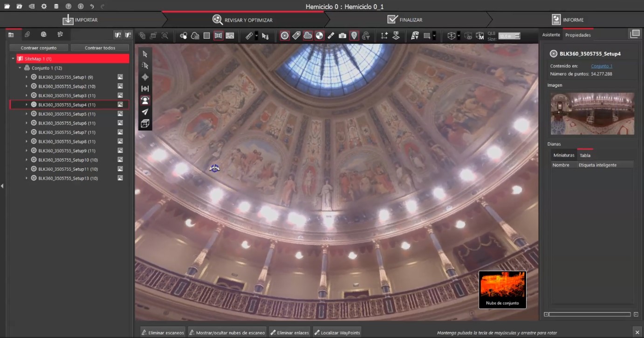This screenshot has height=338, width=644.
Task: Open the Conjunto 1 link in properties
Action: (x=602, y=66)
